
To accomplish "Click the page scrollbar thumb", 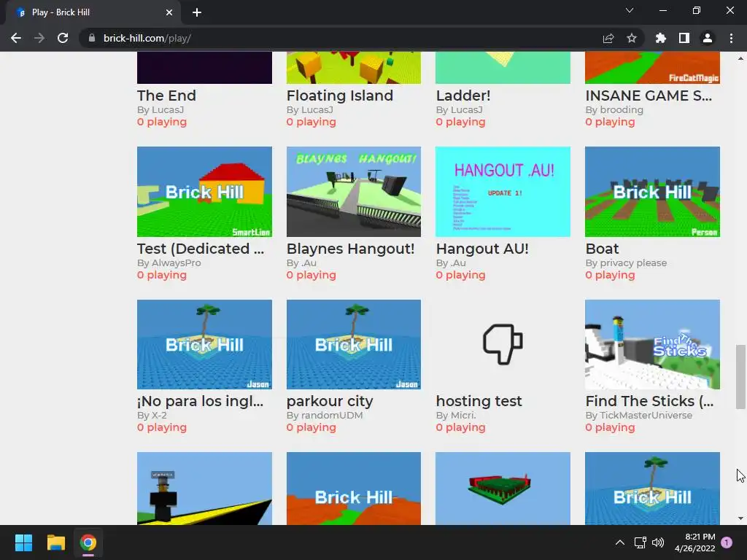I will 740,377.
